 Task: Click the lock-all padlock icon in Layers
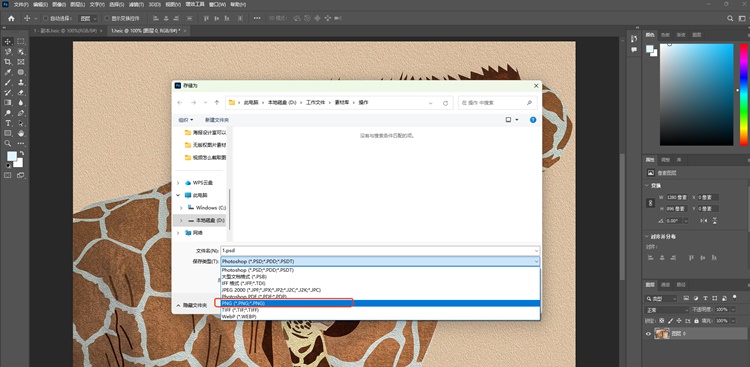pyautogui.click(x=696, y=321)
